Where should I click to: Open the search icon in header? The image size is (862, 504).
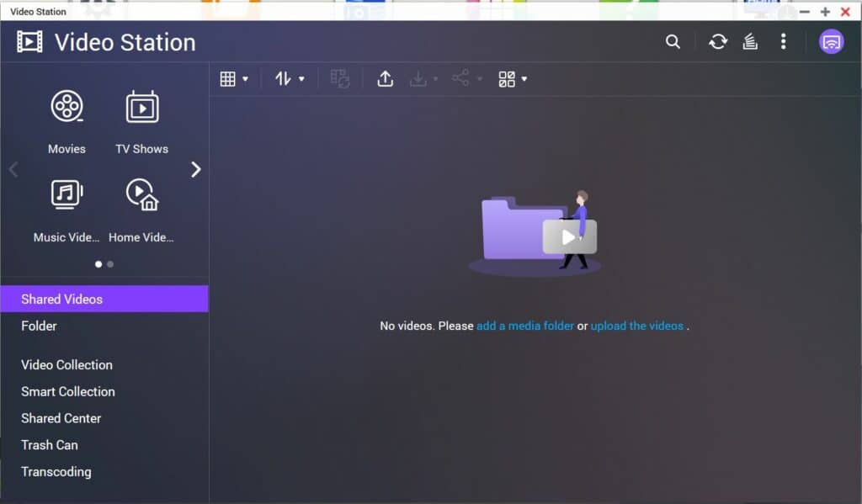[673, 42]
